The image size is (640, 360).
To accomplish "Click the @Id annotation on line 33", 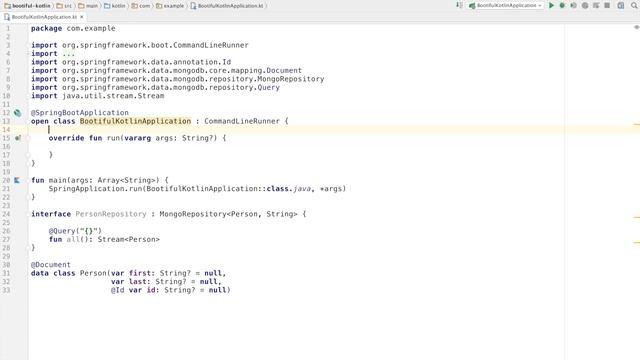I will (x=118, y=290).
